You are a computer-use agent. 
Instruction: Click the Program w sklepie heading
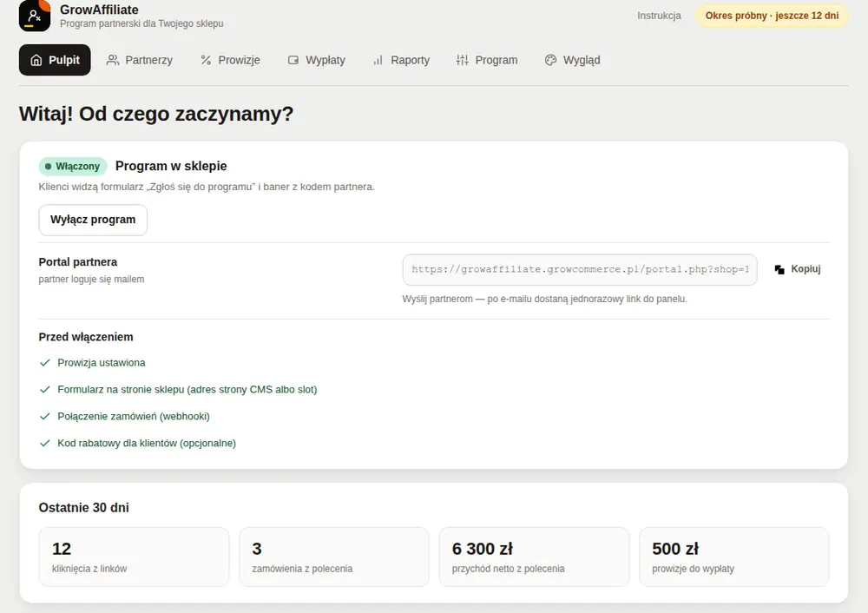[x=171, y=166]
